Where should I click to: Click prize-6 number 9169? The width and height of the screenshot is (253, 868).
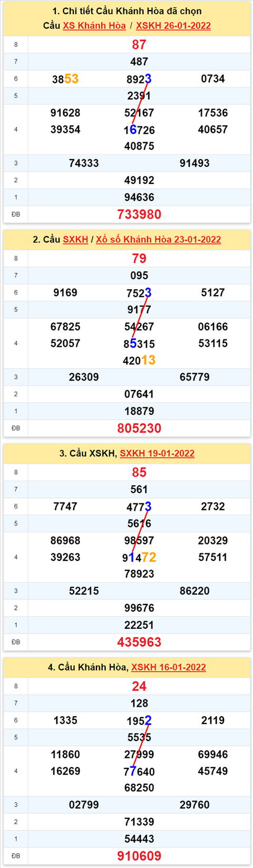pos(65,293)
